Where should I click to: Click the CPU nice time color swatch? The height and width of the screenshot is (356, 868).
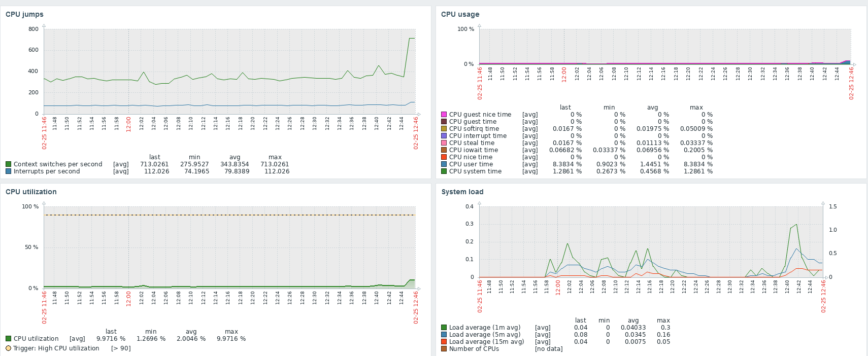pos(444,157)
